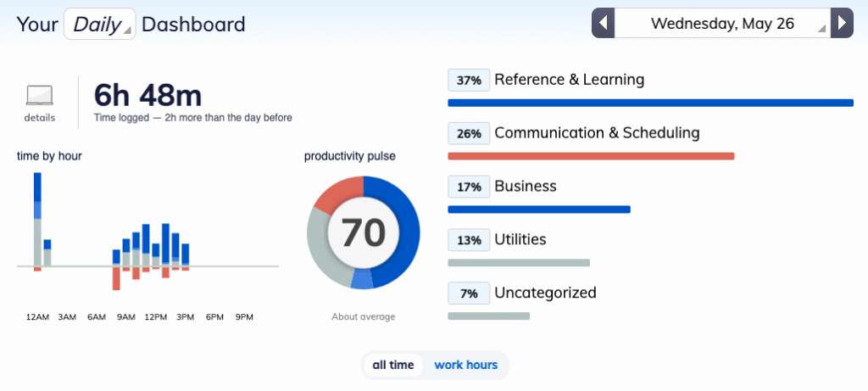Click the 37% percentage badge
This screenshot has width=868, height=391.
tap(468, 81)
